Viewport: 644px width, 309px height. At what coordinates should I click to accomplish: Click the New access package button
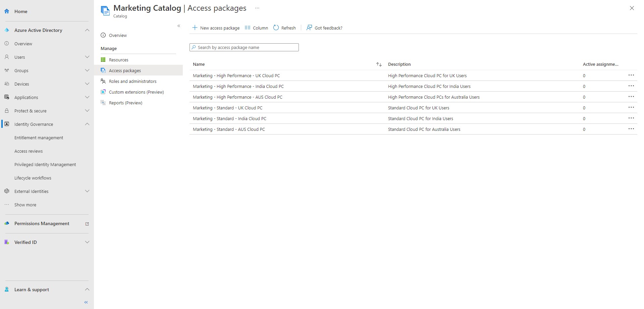click(216, 28)
